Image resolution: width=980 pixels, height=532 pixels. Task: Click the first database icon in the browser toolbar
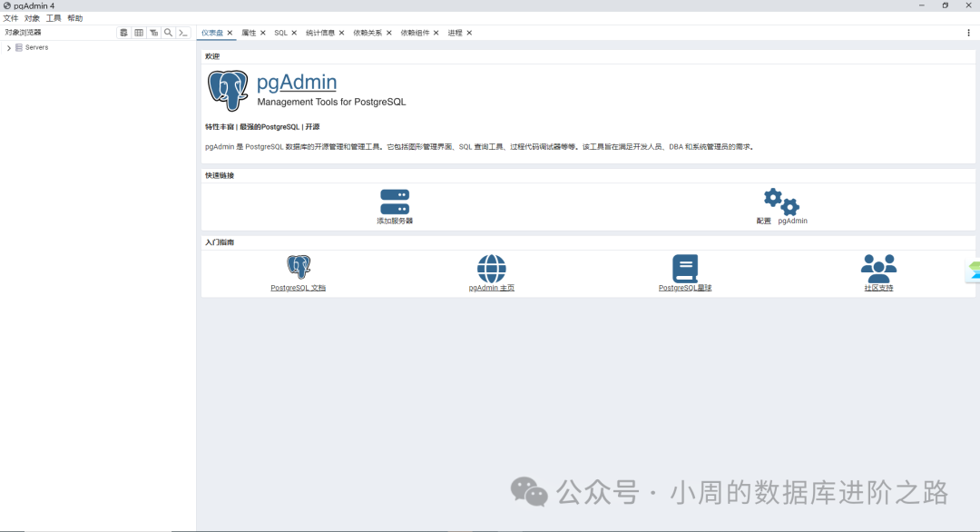click(123, 32)
